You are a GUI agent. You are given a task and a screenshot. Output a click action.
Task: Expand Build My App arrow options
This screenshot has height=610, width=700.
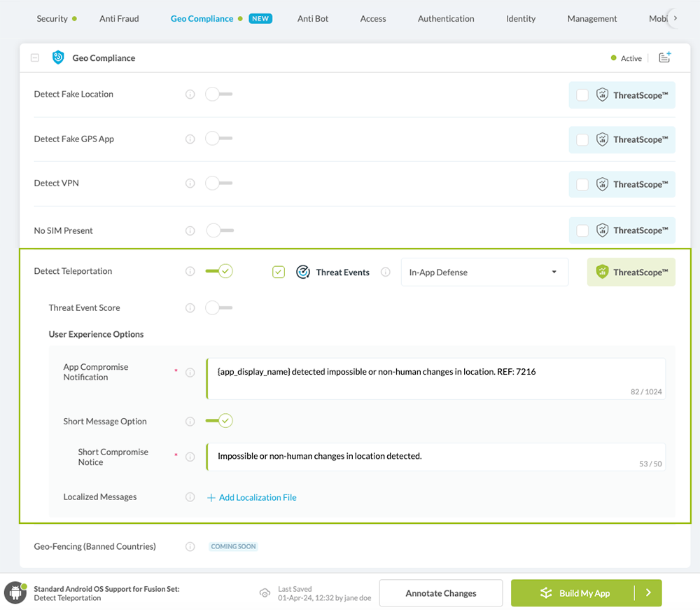648,593
